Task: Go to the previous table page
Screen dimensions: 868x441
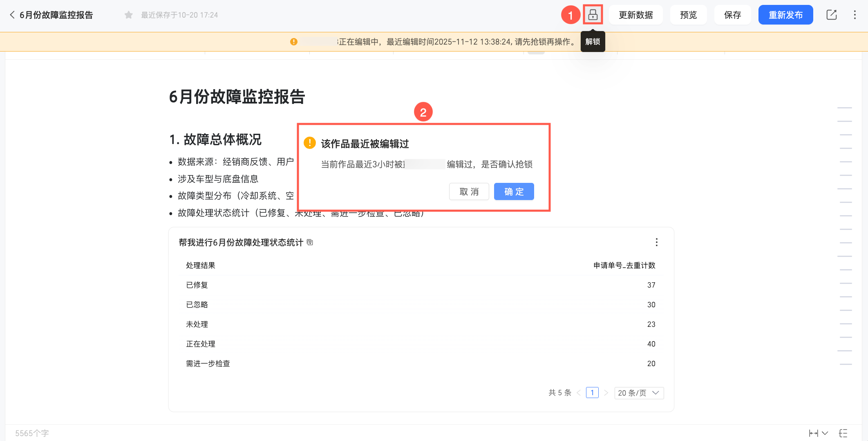Action: (x=579, y=393)
